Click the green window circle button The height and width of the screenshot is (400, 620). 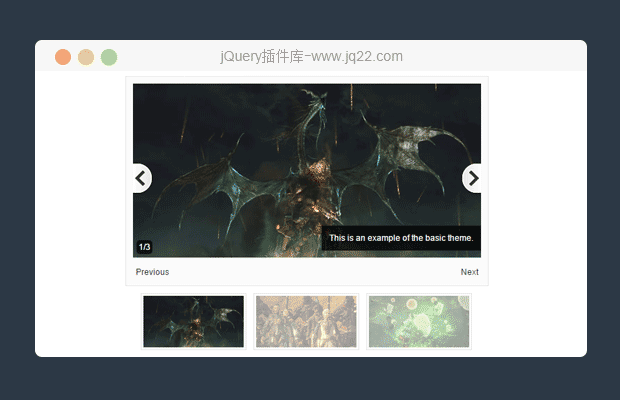coord(109,57)
